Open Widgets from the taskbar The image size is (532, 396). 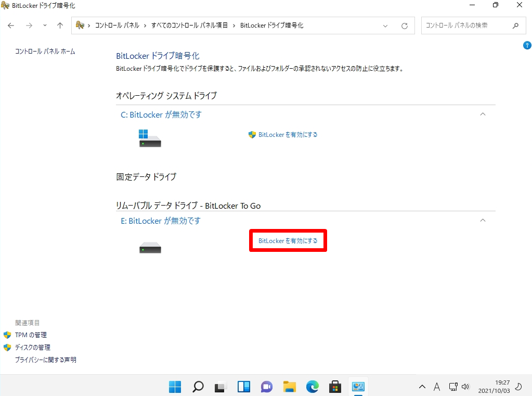pos(243,387)
